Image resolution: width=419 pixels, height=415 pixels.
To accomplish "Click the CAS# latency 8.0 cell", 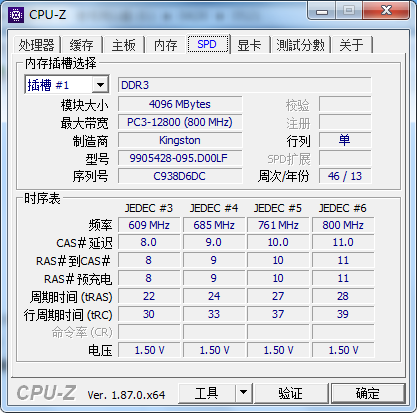I will (x=149, y=242).
